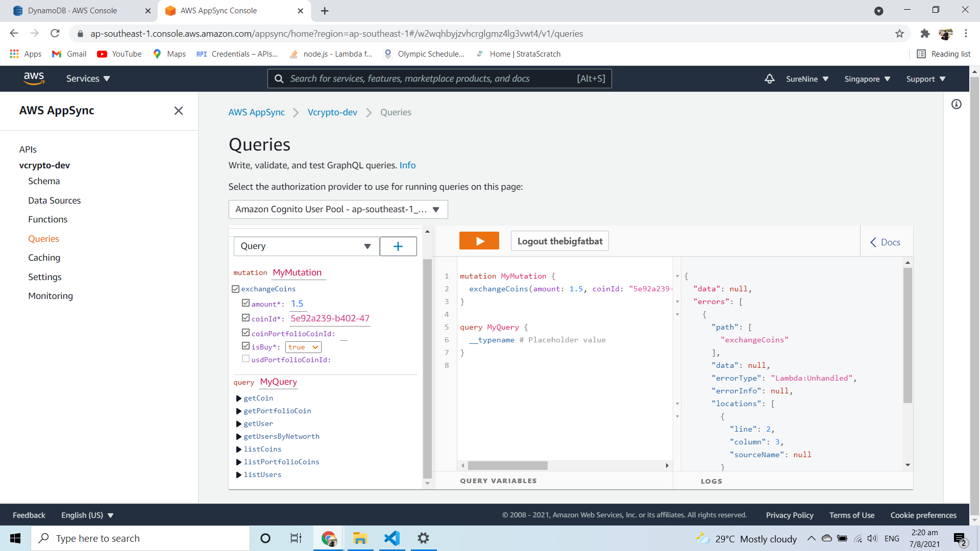980x551 pixels.
Task: Uncheck the exchangeCoins field checkbox
Action: tap(236, 289)
